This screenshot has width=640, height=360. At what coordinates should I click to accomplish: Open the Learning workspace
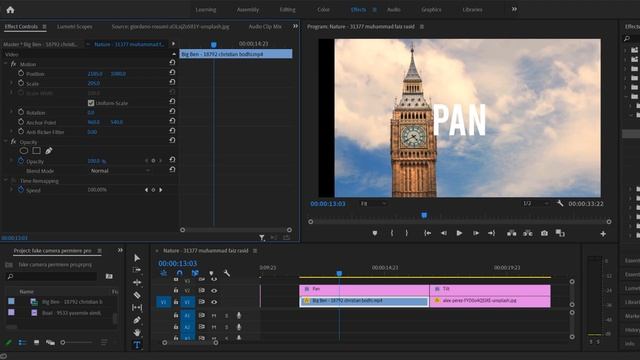206,9
